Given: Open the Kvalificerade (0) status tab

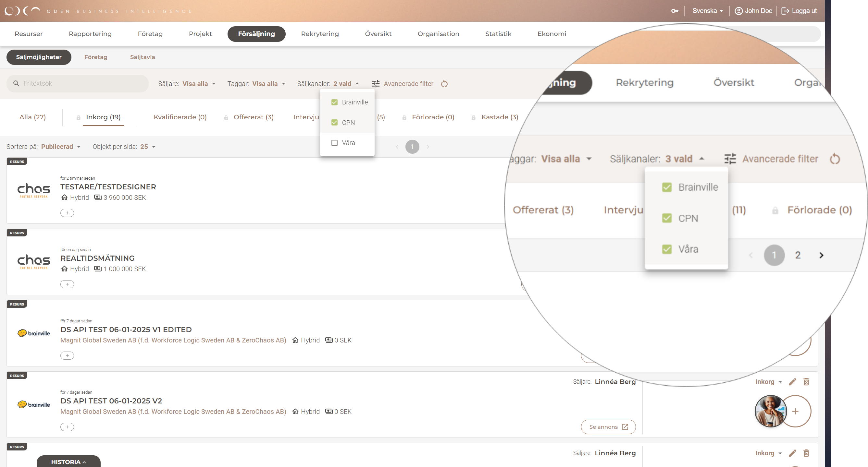Looking at the screenshot, I should [180, 117].
